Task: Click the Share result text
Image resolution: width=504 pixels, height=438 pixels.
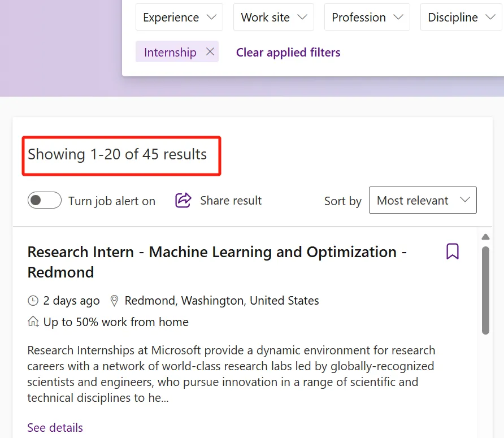Action: point(231,200)
